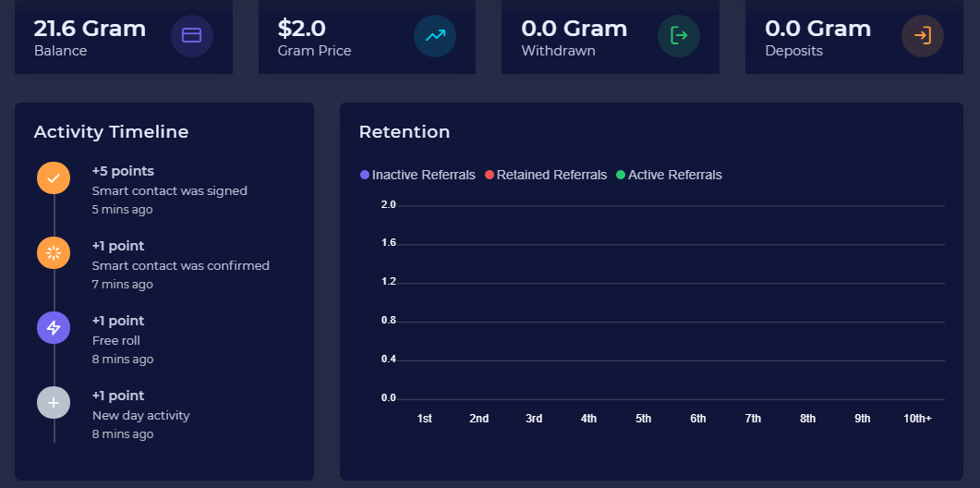The image size is (980, 488).
Task: Click the Retention chart heading
Action: (x=405, y=132)
